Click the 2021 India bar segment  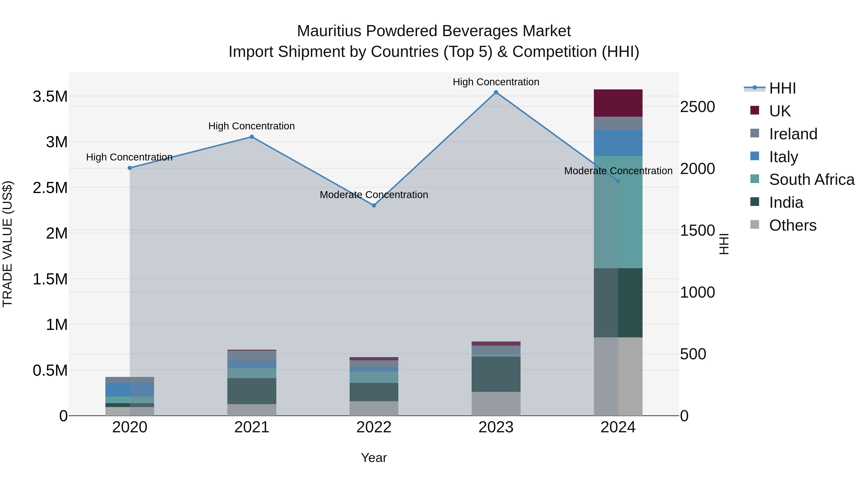(x=252, y=391)
